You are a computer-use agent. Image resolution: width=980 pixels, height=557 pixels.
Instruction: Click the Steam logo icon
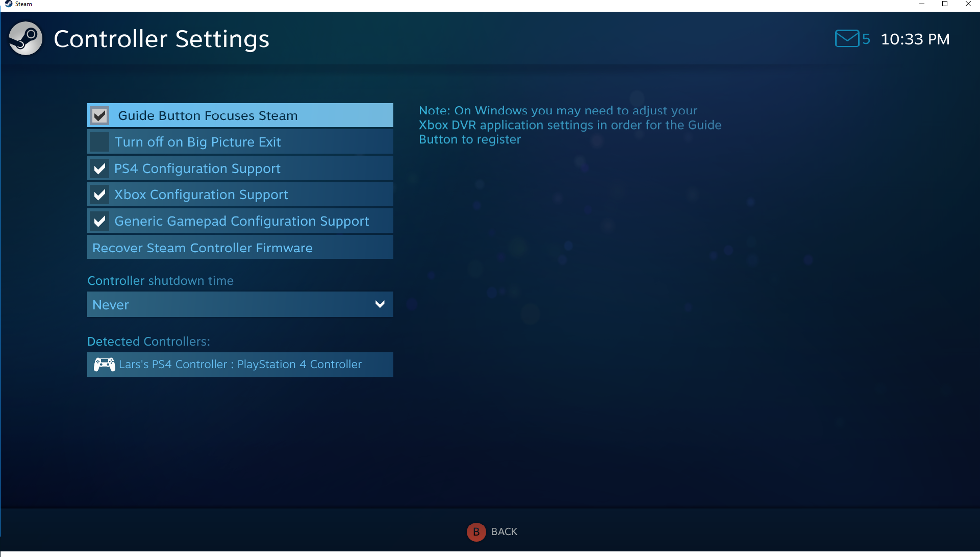tap(25, 38)
